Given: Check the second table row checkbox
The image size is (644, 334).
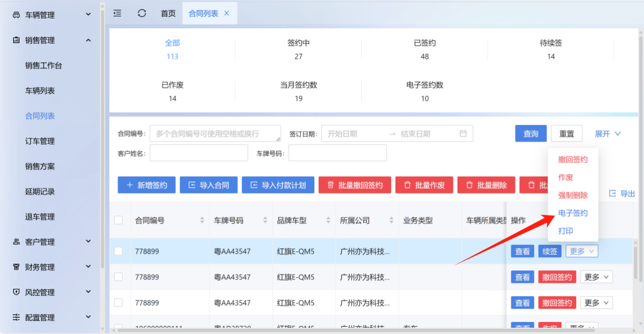Looking at the screenshot, I should coord(118,277).
